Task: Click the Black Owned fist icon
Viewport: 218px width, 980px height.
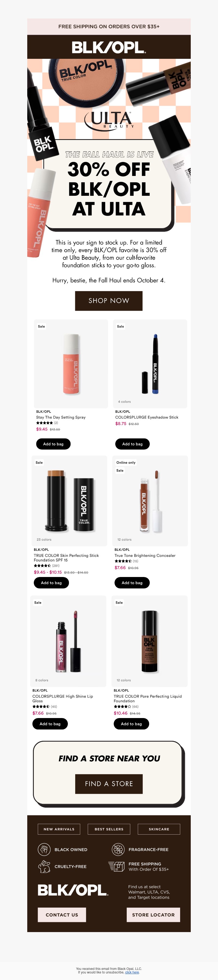Action: [44, 849]
